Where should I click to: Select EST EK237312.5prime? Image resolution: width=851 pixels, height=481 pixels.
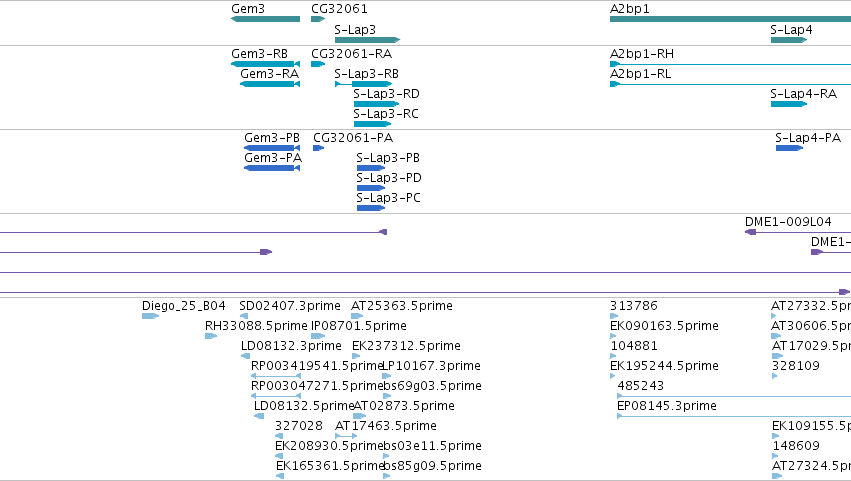click(356, 356)
